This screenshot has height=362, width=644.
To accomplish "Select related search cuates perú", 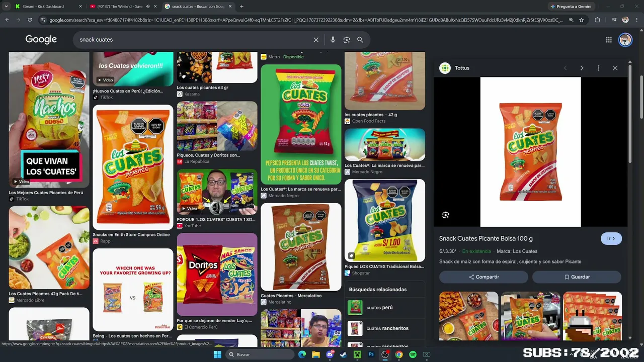I will point(385,308).
